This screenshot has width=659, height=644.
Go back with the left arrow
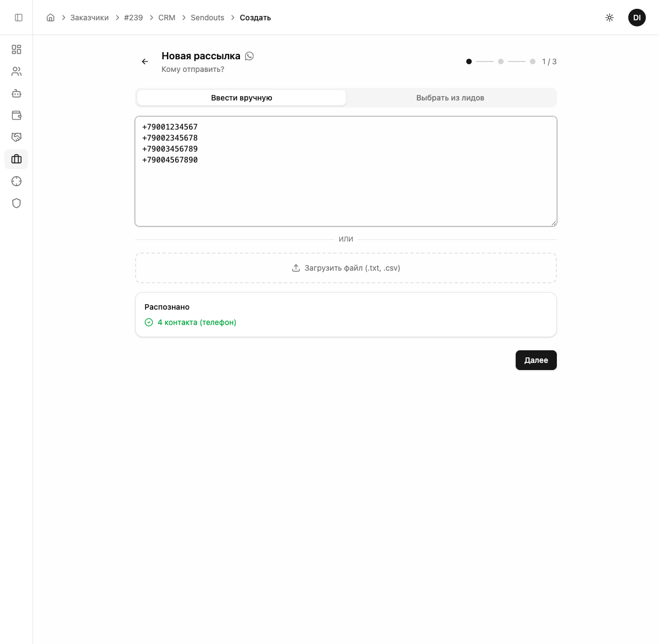145,61
